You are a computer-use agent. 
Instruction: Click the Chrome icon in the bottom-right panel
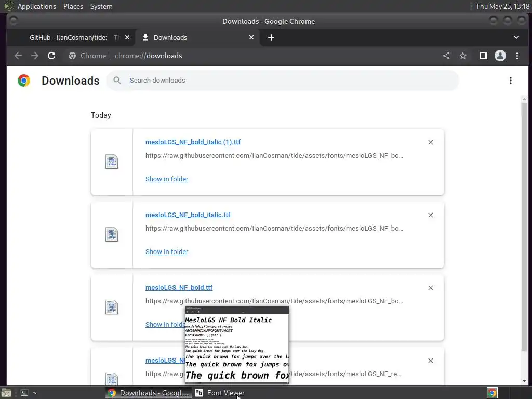pyautogui.click(x=493, y=393)
